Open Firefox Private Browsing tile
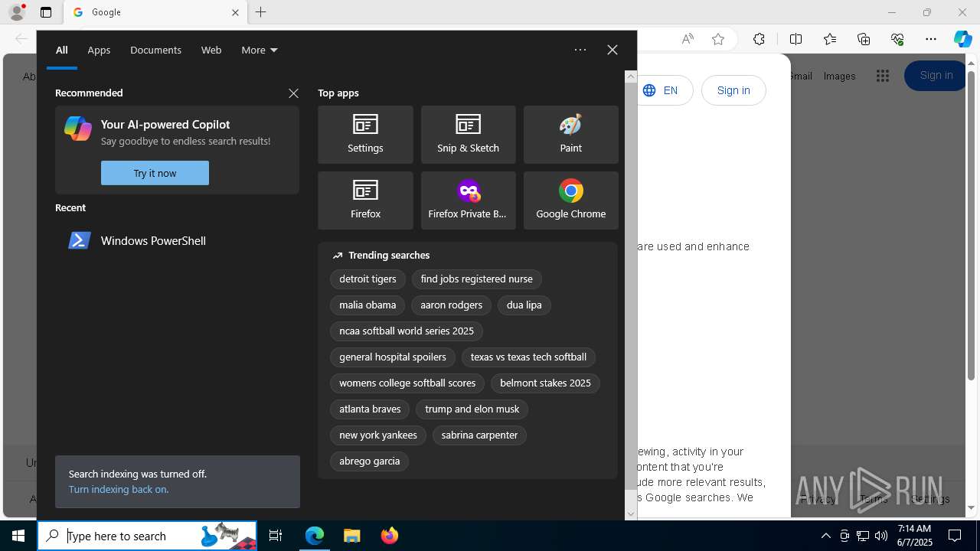The height and width of the screenshot is (551, 980). [x=468, y=201]
